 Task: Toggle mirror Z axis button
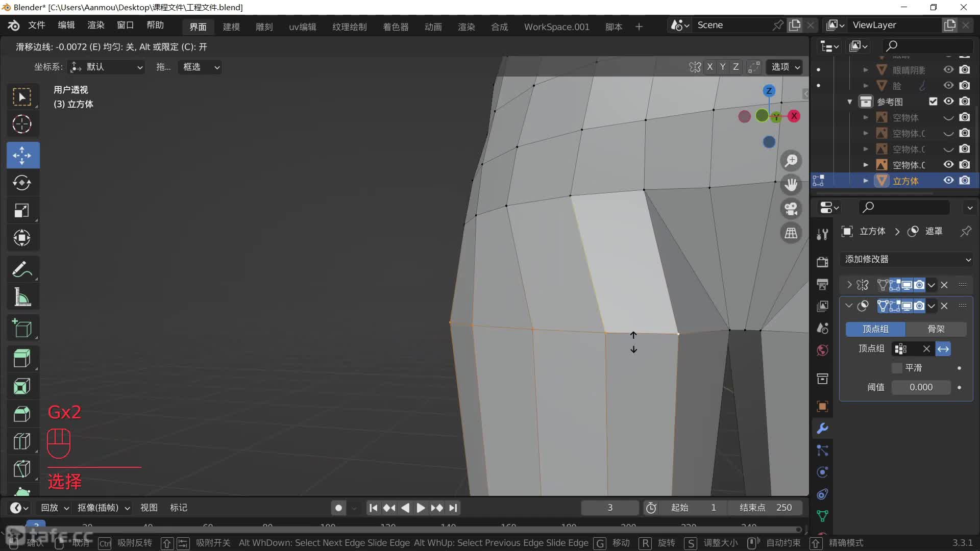click(736, 67)
